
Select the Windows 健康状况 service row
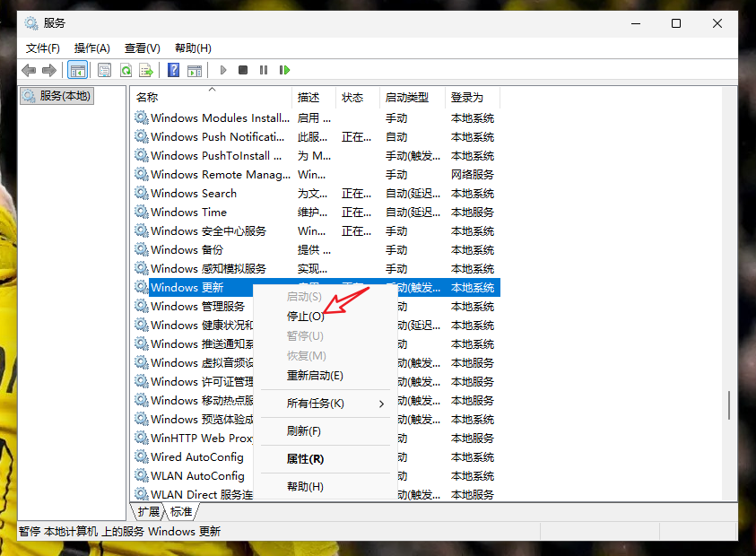click(x=194, y=325)
